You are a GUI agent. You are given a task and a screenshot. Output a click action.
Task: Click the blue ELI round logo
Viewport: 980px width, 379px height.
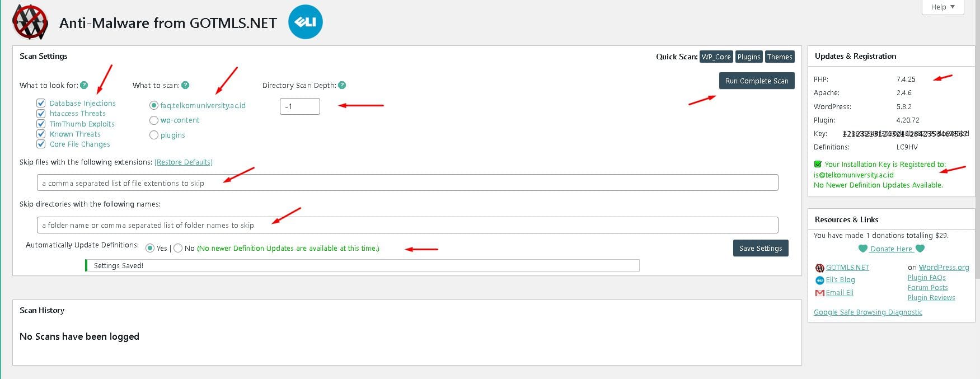tap(305, 22)
